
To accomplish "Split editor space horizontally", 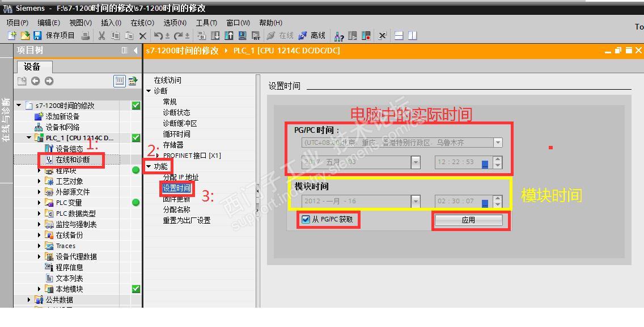I will click(x=399, y=36).
